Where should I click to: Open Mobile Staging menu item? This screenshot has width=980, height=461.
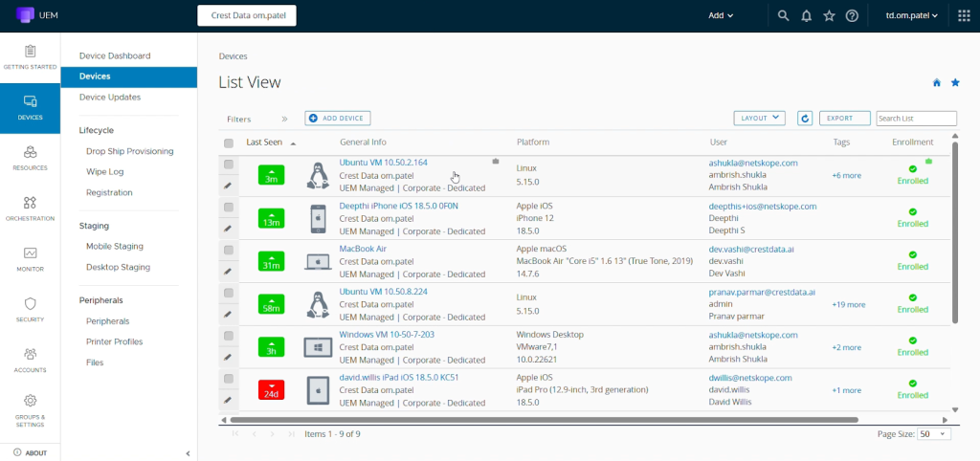click(115, 246)
